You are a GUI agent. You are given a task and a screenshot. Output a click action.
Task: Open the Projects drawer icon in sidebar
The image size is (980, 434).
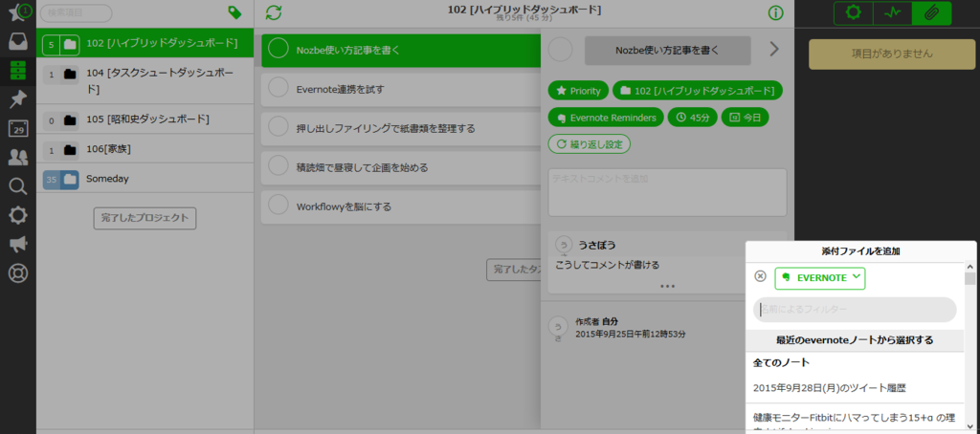click(x=18, y=71)
